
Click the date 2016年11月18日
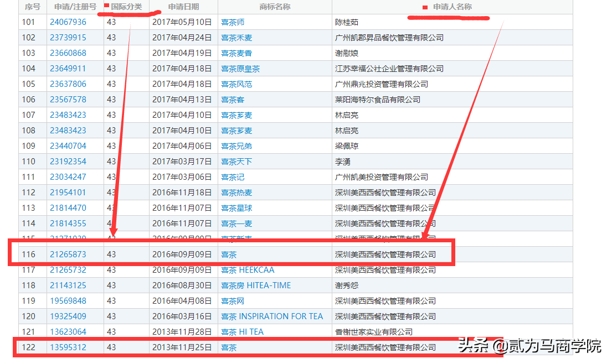182,193
